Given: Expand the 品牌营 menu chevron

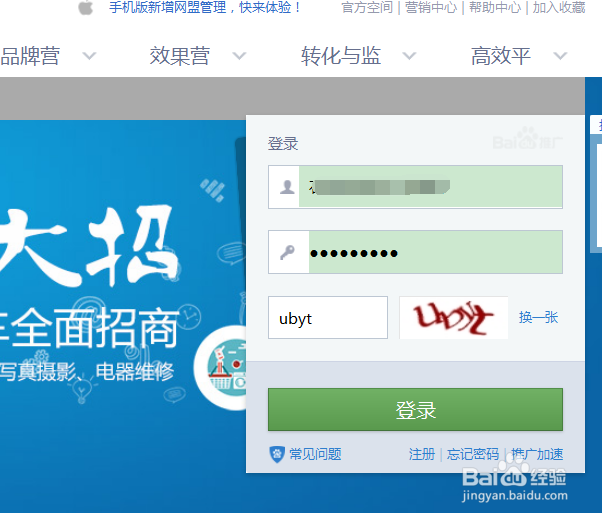Looking at the screenshot, I should pyautogui.click(x=89, y=56).
